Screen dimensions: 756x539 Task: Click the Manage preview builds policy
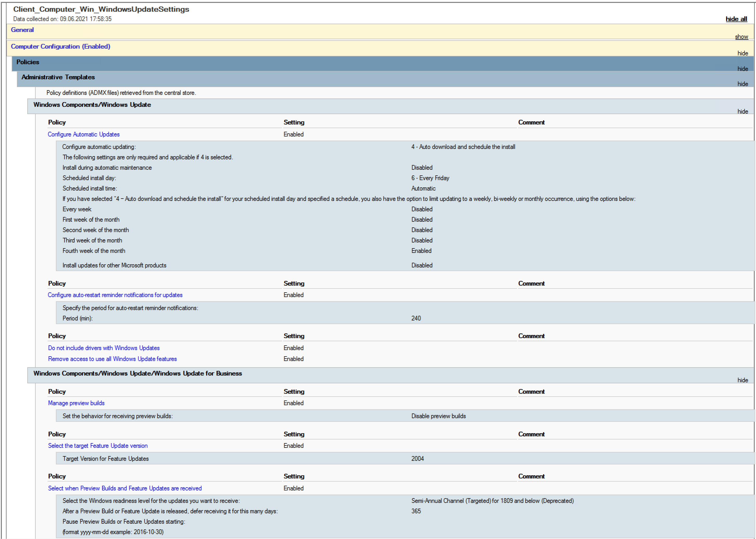[76, 403]
